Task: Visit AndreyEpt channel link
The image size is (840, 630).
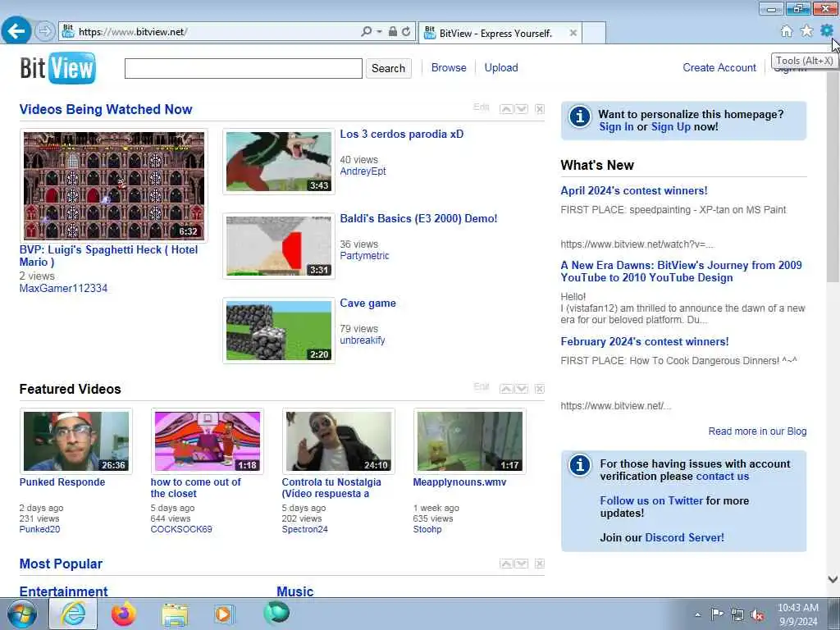Action: 363,171
